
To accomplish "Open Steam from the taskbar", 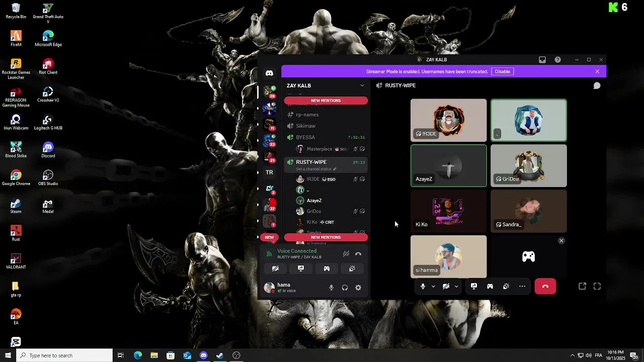I will pos(220,355).
